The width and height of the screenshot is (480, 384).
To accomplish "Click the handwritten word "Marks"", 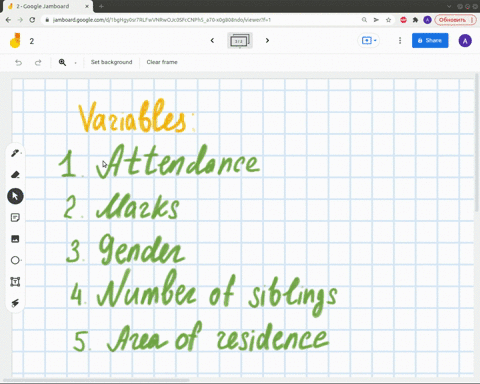I will 138,206.
